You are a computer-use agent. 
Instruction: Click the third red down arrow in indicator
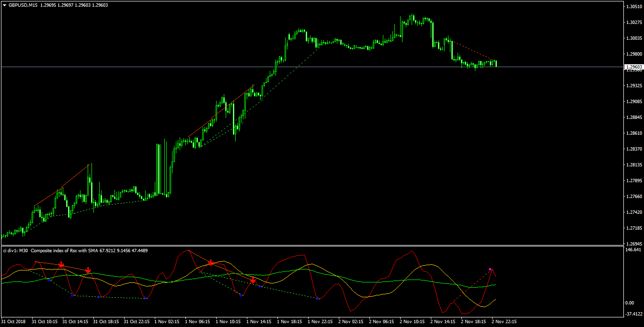[x=211, y=262]
